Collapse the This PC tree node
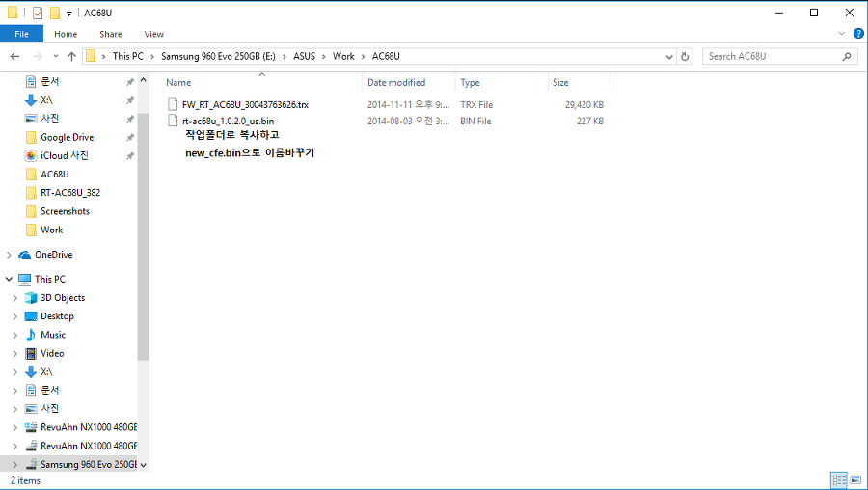The height and width of the screenshot is (490, 868). 10,279
